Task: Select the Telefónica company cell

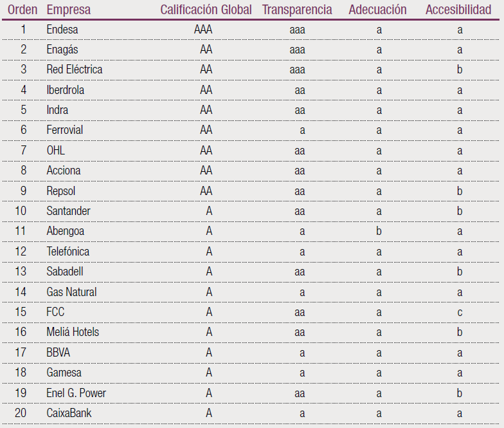Action: point(67,252)
